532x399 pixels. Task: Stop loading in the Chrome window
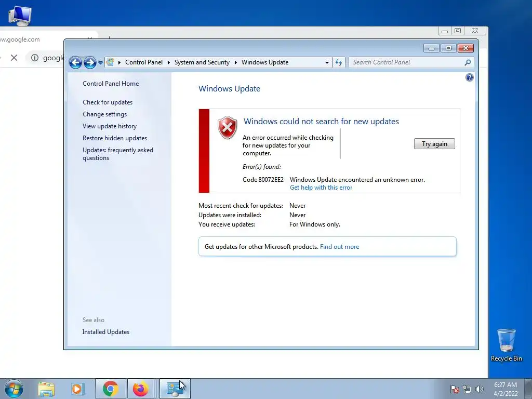(14, 58)
